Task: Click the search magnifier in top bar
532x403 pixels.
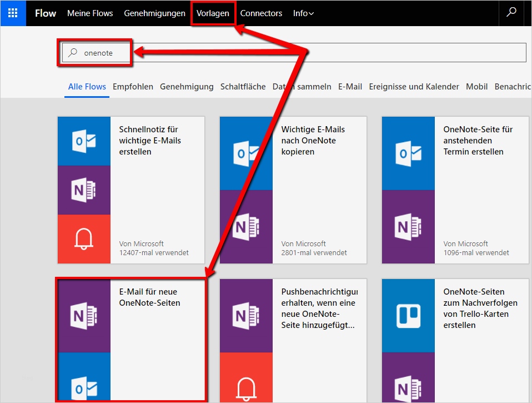Action: (511, 13)
